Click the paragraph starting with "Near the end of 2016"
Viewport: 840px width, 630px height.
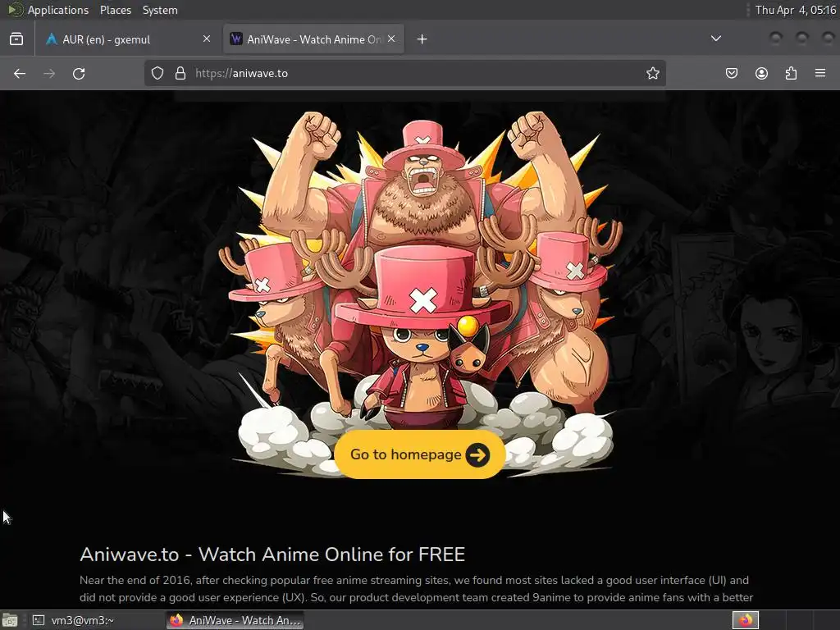[x=416, y=589]
